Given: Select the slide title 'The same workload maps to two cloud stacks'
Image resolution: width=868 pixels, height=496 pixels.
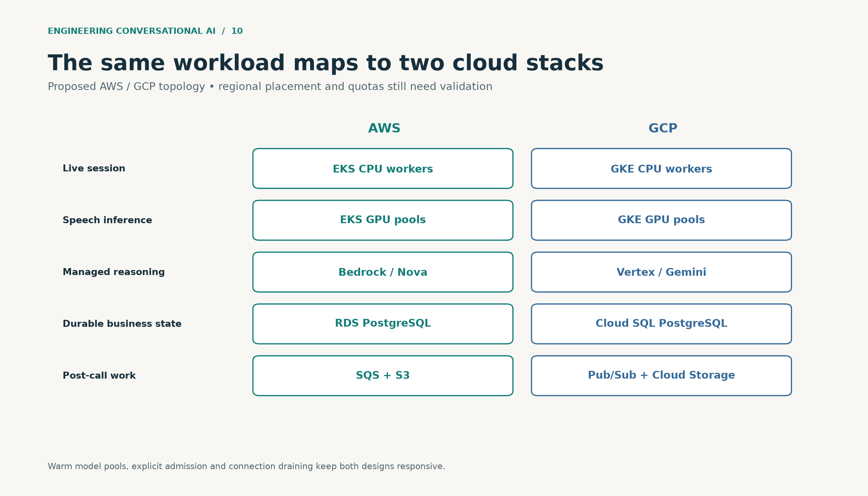Looking at the screenshot, I should (x=325, y=63).
